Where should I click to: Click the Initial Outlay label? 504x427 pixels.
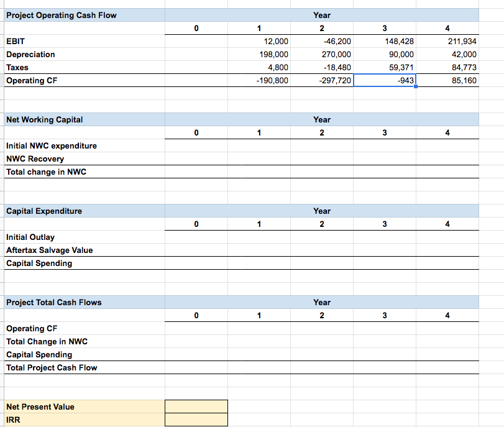tap(30, 237)
